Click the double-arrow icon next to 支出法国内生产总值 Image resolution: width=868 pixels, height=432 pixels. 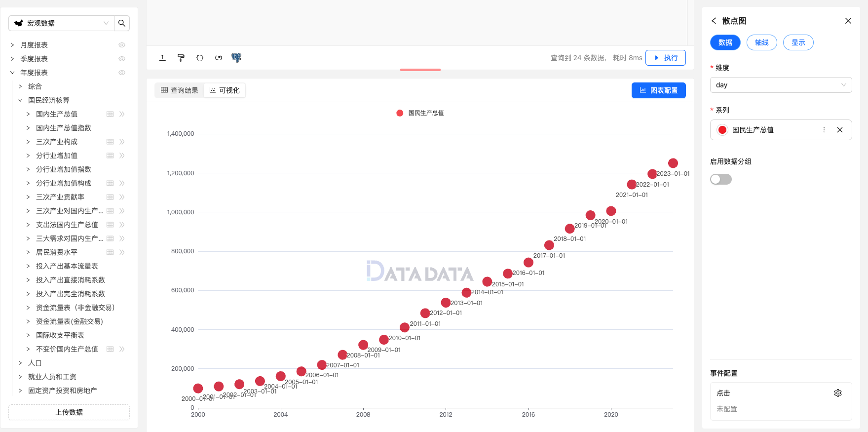[x=122, y=225]
